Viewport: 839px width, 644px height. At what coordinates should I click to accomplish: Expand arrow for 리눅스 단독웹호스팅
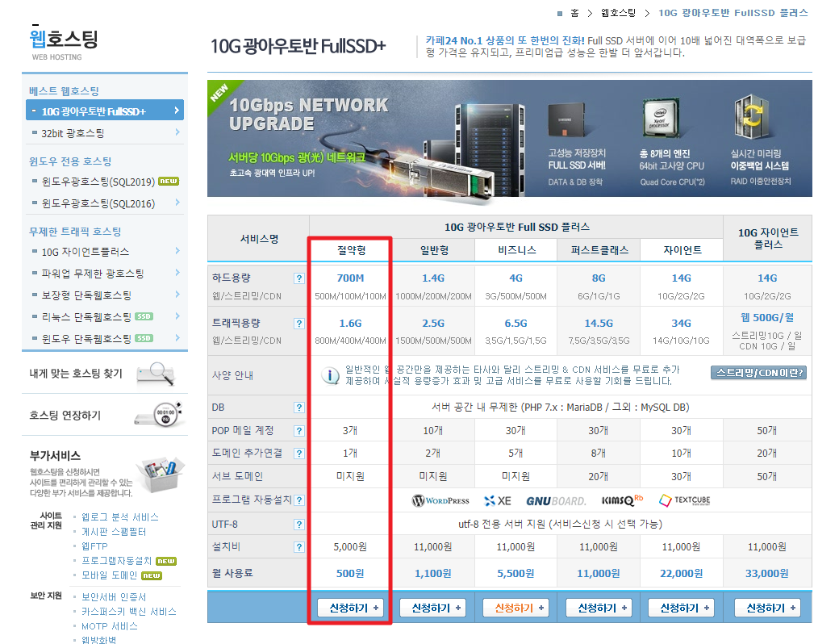coord(177,316)
